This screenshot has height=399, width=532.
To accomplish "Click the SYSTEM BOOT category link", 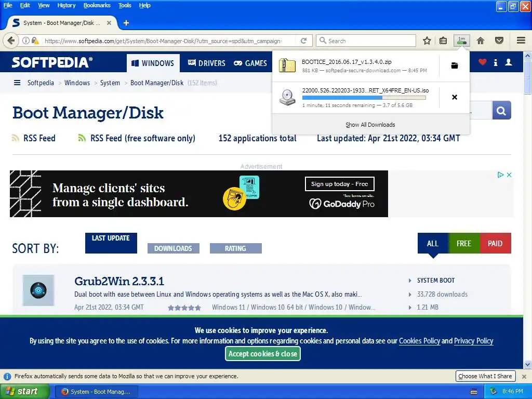I will pyautogui.click(x=436, y=281).
